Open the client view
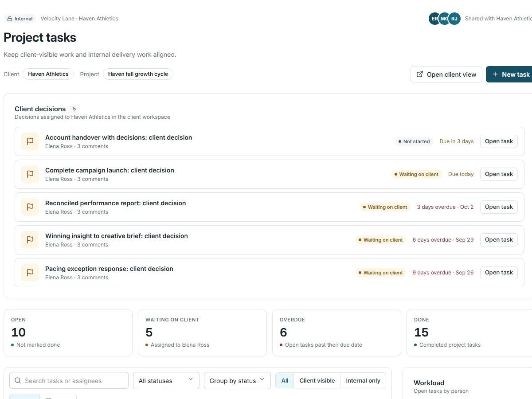The height and width of the screenshot is (399, 532). point(446,74)
